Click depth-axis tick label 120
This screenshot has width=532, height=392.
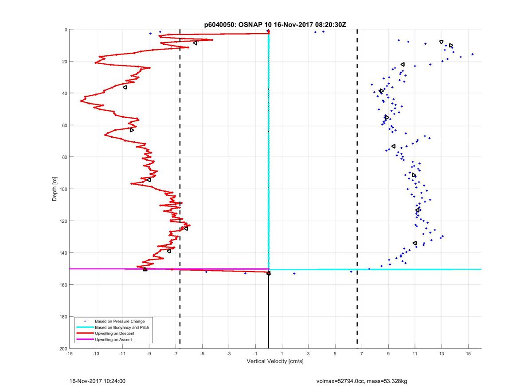(63, 221)
